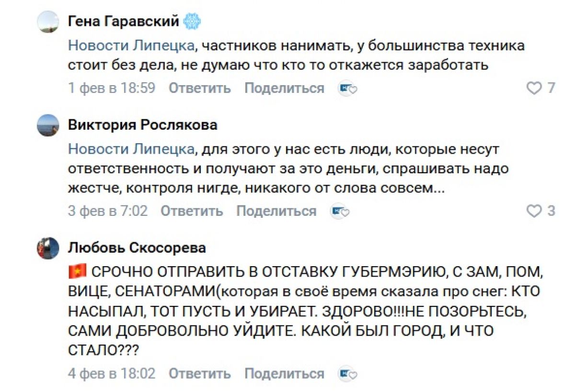The image size is (575, 392).
Task: Open Новости Липецка mention in Гена's comment
Action: pyautogui.click(x=131, y=46)
